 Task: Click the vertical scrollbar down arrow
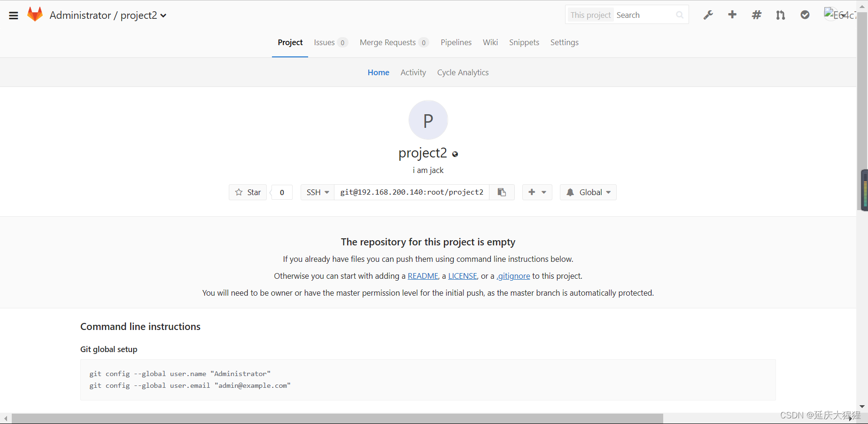point(862,407)
